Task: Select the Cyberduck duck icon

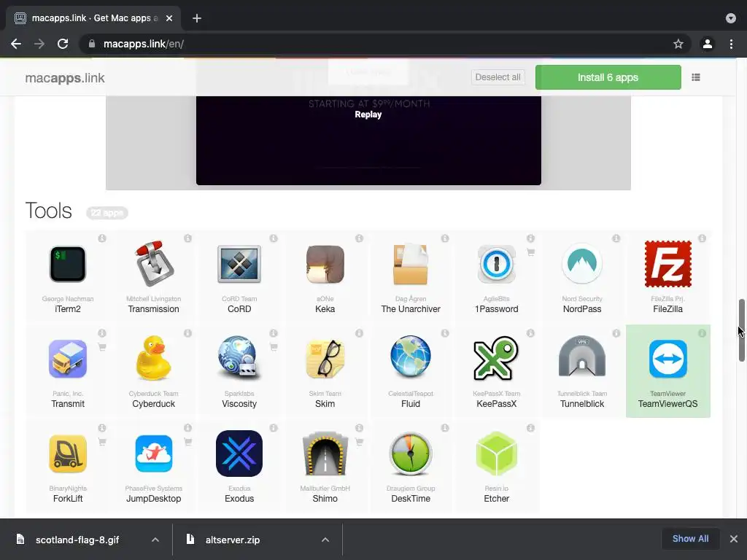Action: [153, 358]
